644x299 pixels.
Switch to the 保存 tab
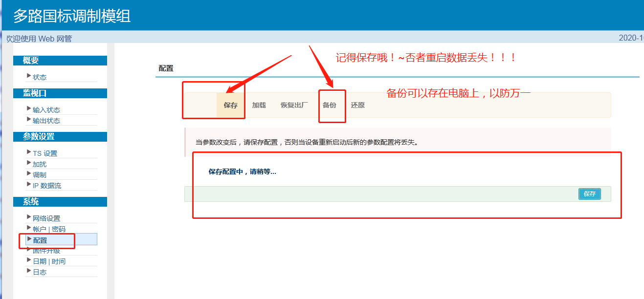(231, 105)
